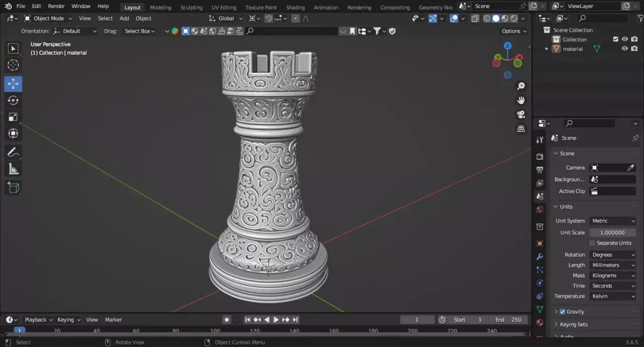Toggle X-ray display button
This screenshot has height=347, width=644.
475,18
